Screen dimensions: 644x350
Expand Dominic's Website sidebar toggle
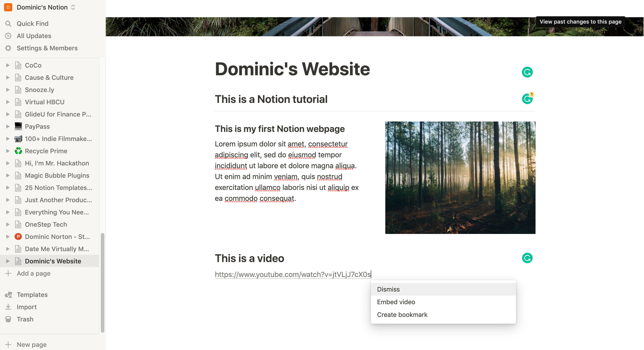click(x=8, y=261)
